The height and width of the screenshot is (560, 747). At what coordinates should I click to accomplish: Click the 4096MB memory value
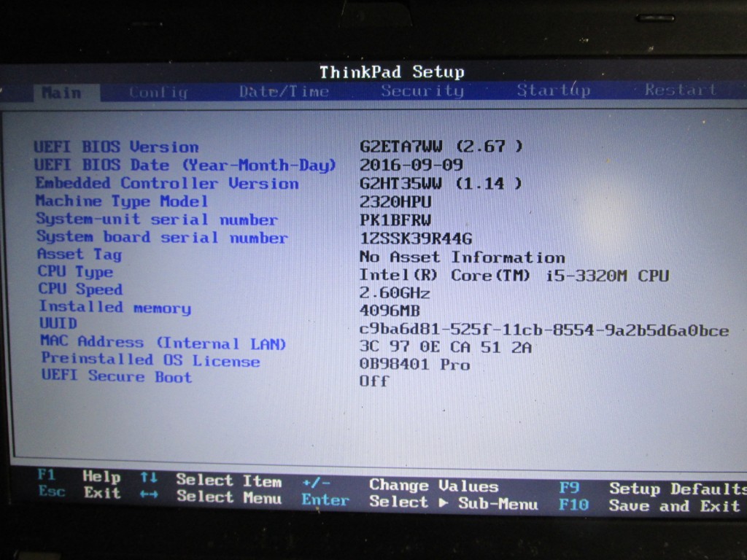pyautogui.click(x=390, y=311)
